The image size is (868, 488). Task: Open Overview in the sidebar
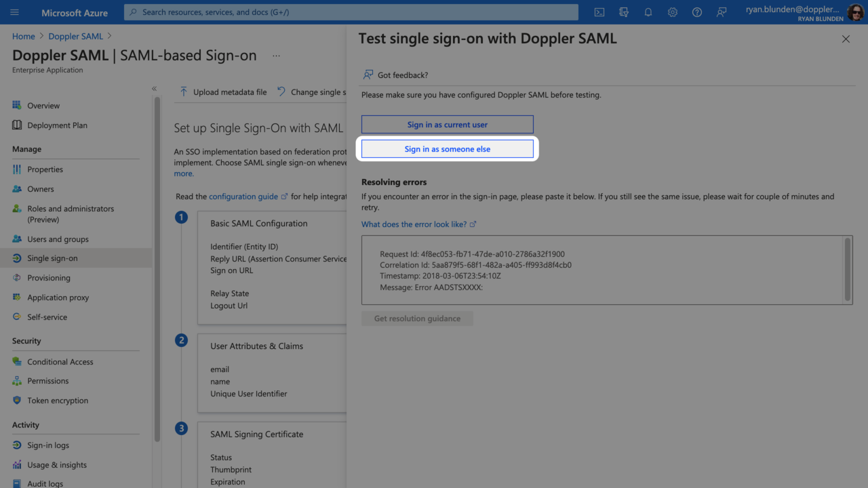point(43,106)
